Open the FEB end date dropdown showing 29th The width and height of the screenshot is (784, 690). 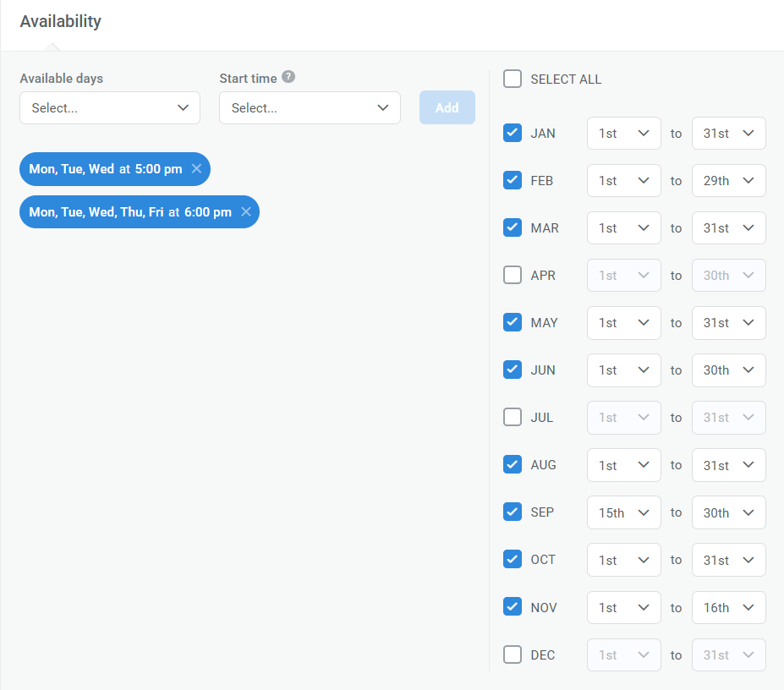(x=728, y=180)
